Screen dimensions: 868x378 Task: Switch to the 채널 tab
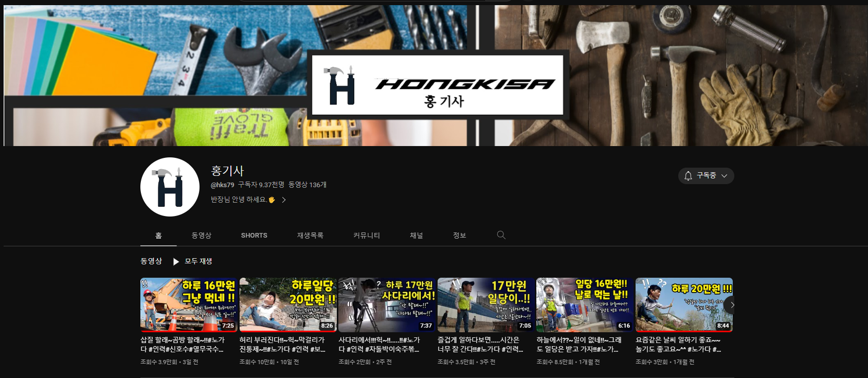[x=417, y=236]
